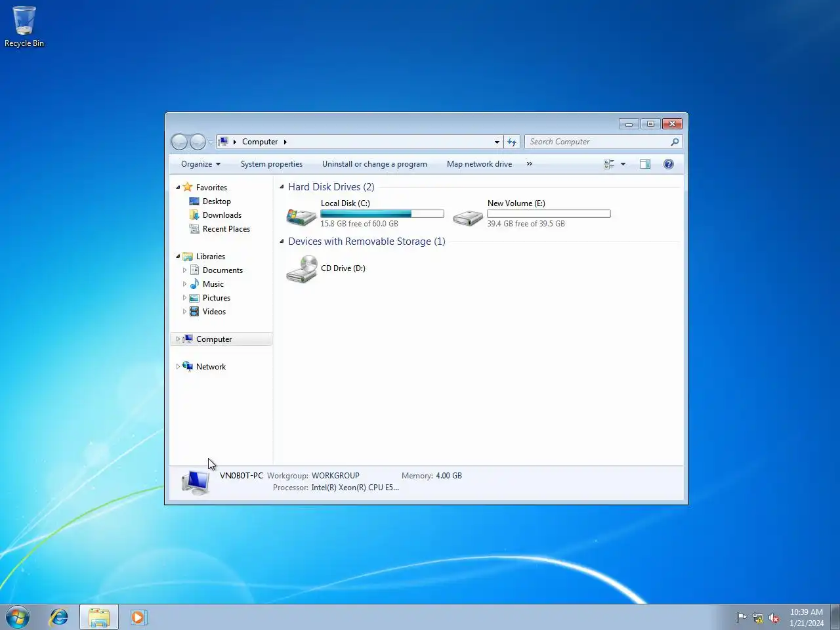Launch Internet Explorer from taskbar
The width and height of the screenshot is (840, 630).
[x=59, y=618]
